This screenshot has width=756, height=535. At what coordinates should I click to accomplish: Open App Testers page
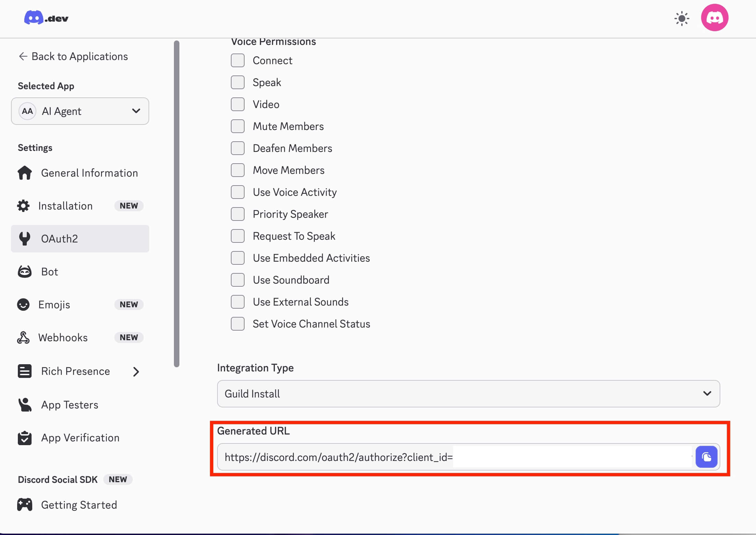click(70, 405)
